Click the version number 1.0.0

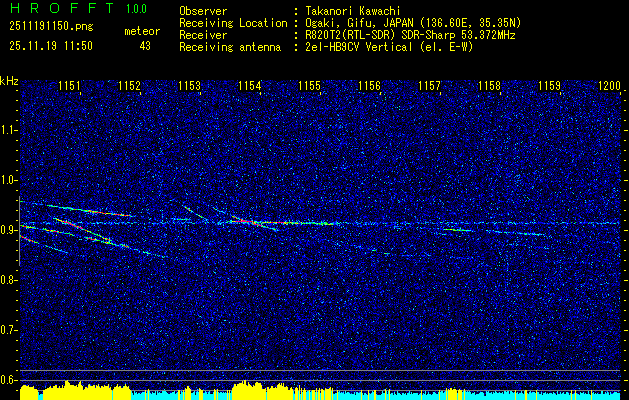coord(136,8)
